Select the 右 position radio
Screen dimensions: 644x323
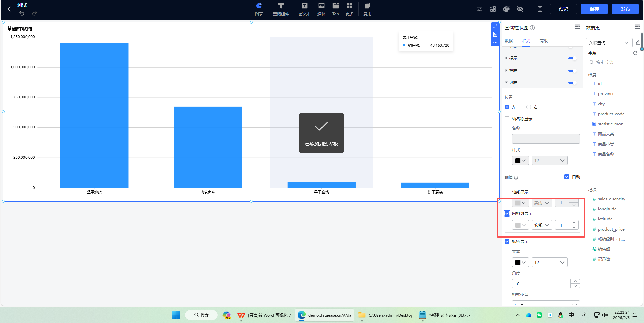click(x=529, y=107)
